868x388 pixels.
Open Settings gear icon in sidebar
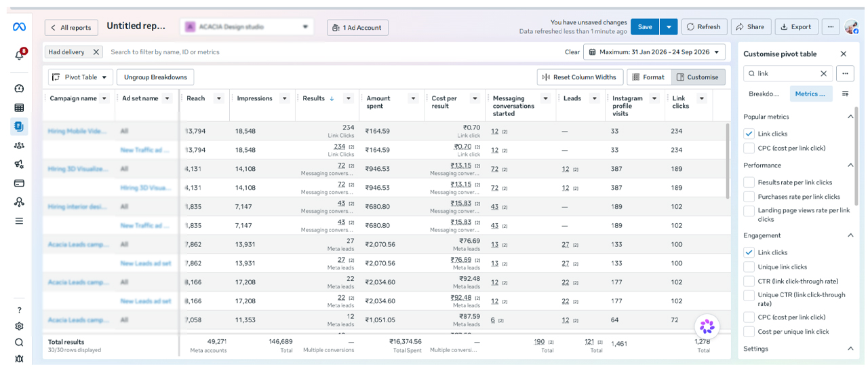(x=19, y=326)
